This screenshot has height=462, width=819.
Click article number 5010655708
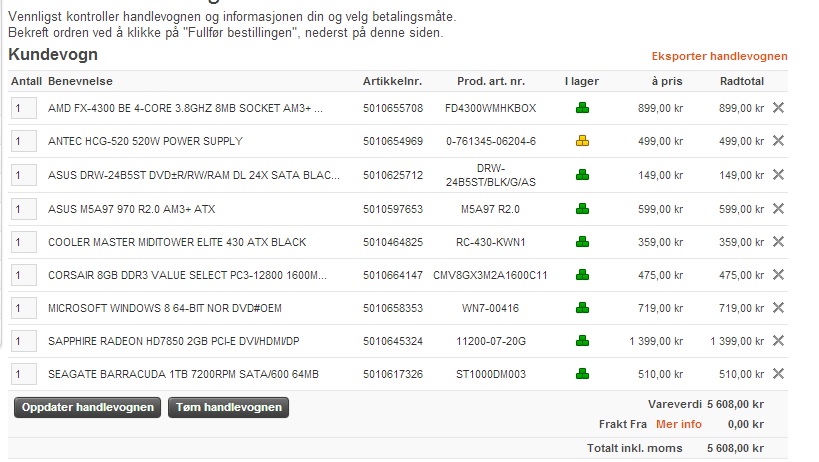pyautogui.click(x=393, y=108)
